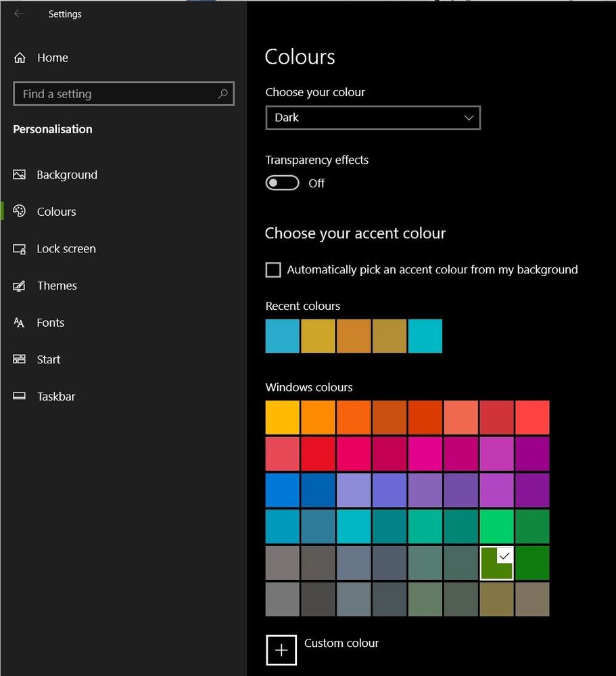Open the Colours settings page
616x676 pixels.
56,212
